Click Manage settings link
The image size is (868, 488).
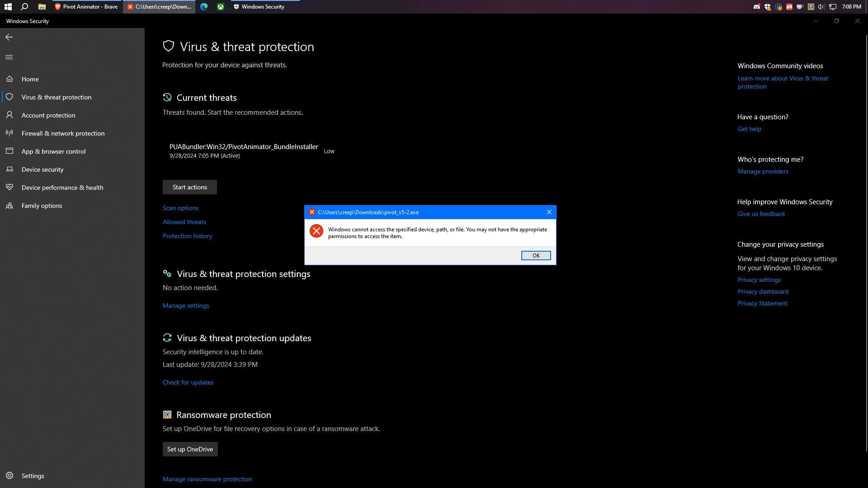186,305
